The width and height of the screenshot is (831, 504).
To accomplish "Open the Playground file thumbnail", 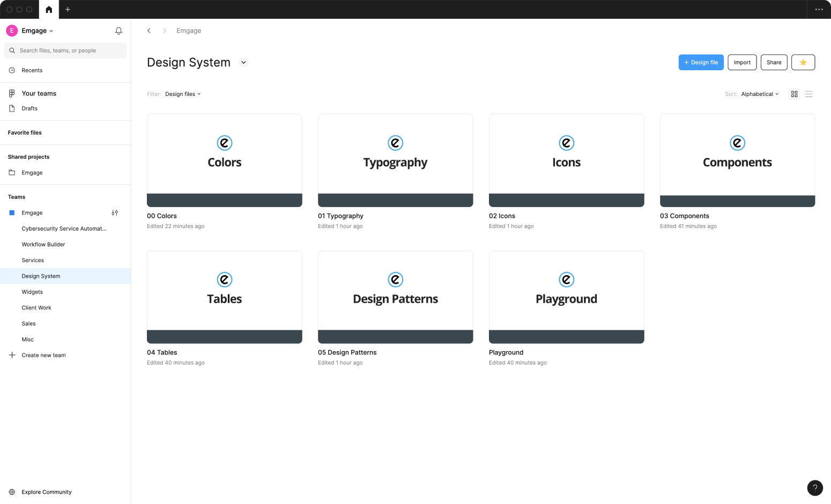I will tap(567, 297).
